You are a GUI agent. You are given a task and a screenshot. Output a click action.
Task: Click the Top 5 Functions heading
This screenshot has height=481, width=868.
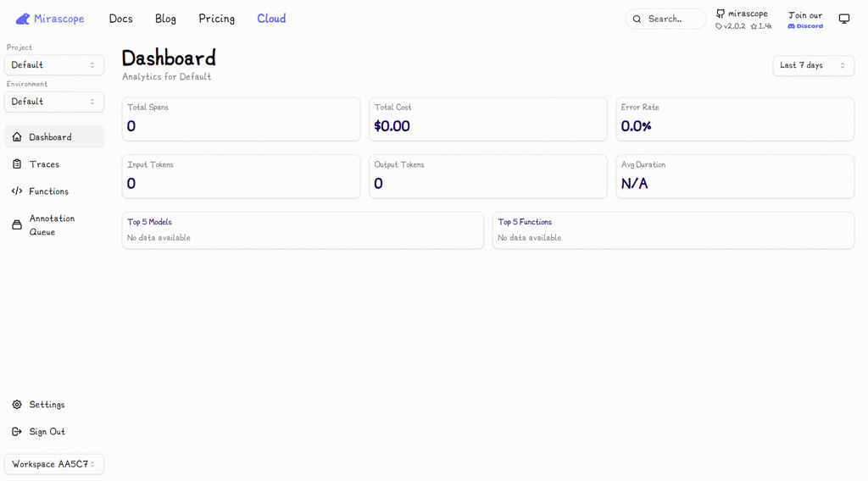coord(525,222)
